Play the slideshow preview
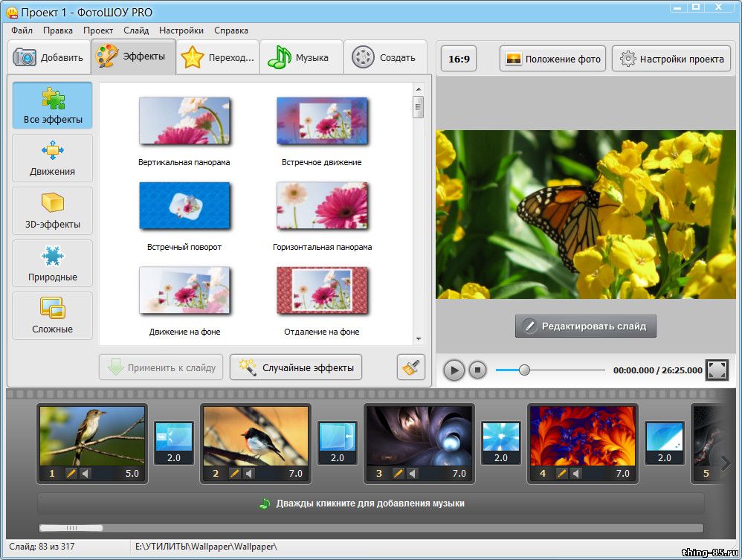This screenshot has height=560, width=742. pos(454,370)
